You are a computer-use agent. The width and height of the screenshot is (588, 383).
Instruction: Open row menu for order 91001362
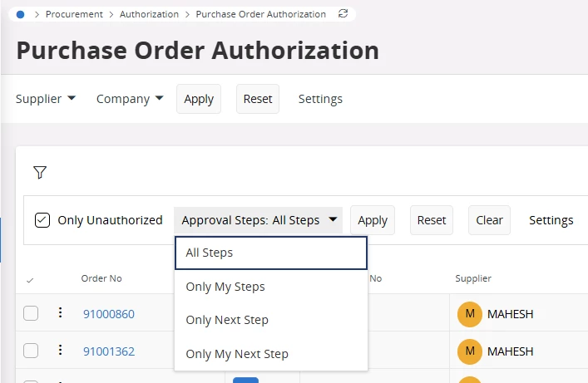coord(60,350)
